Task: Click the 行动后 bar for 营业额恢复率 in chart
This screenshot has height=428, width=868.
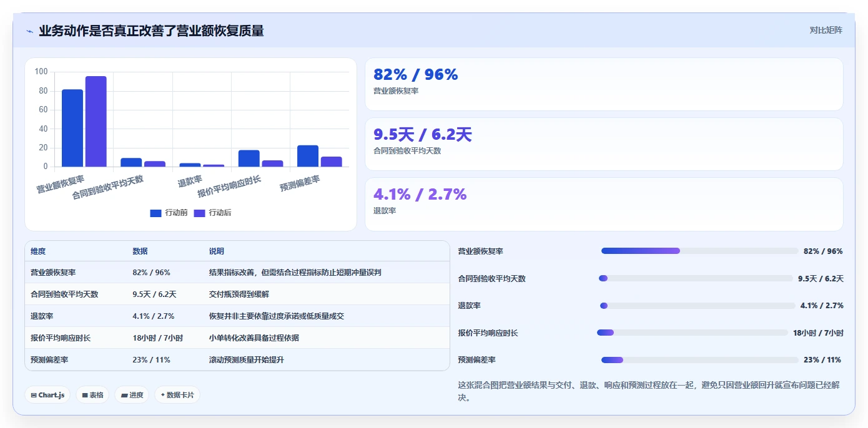Action: point(96,121)
